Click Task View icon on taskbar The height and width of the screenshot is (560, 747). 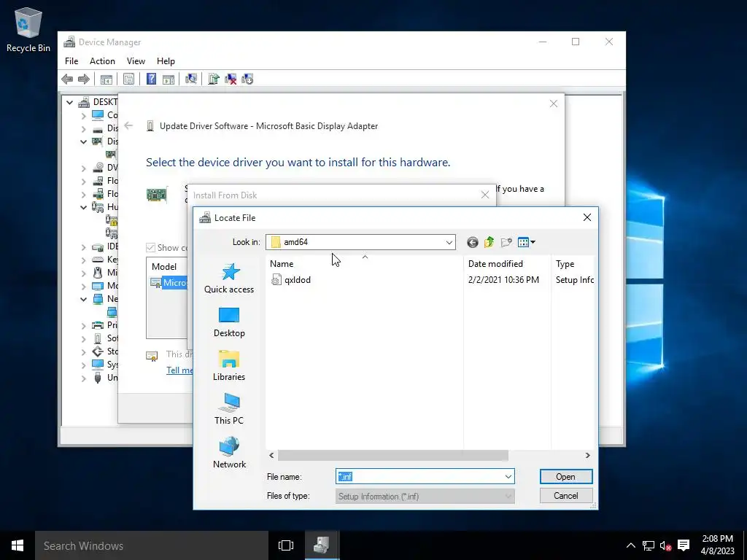(x=286, y=545)
